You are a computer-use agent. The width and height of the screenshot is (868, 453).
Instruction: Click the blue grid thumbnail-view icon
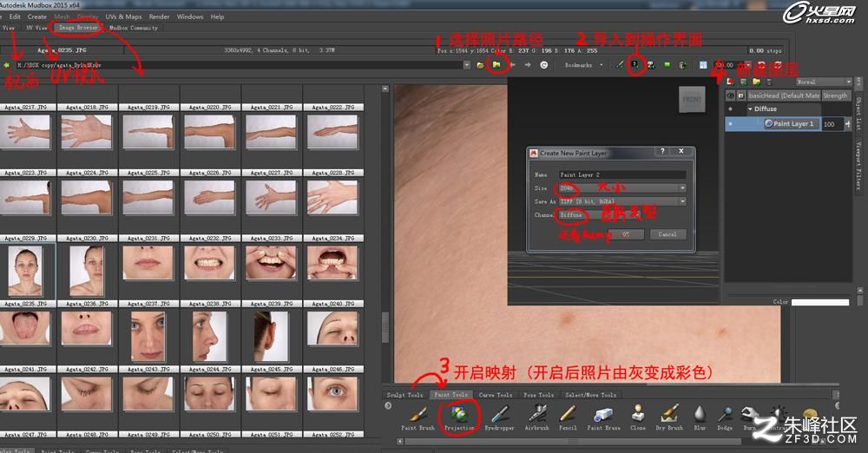coord(703,65)
